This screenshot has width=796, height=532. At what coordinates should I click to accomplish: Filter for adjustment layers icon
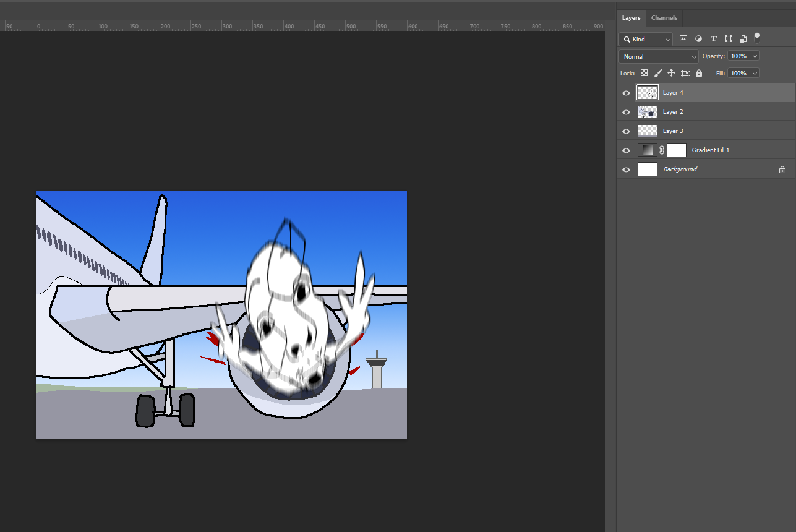click(698, 38)
